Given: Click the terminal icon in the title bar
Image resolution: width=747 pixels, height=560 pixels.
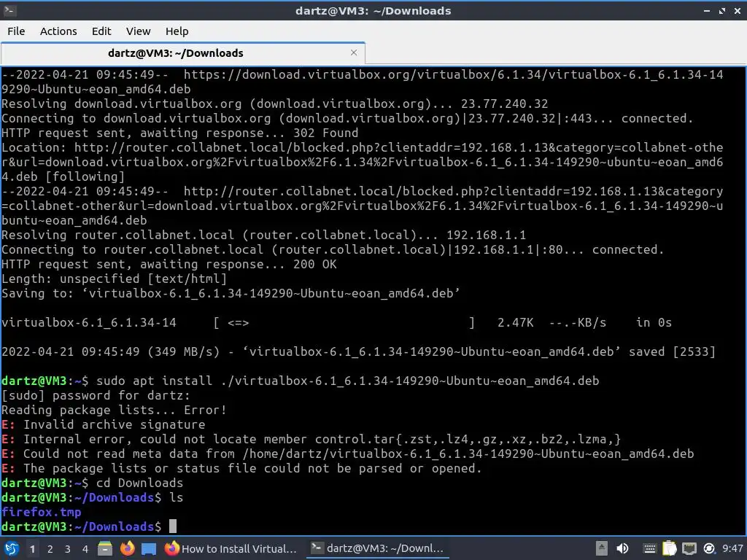Looking at the screenshot, I should click(9, 10).
